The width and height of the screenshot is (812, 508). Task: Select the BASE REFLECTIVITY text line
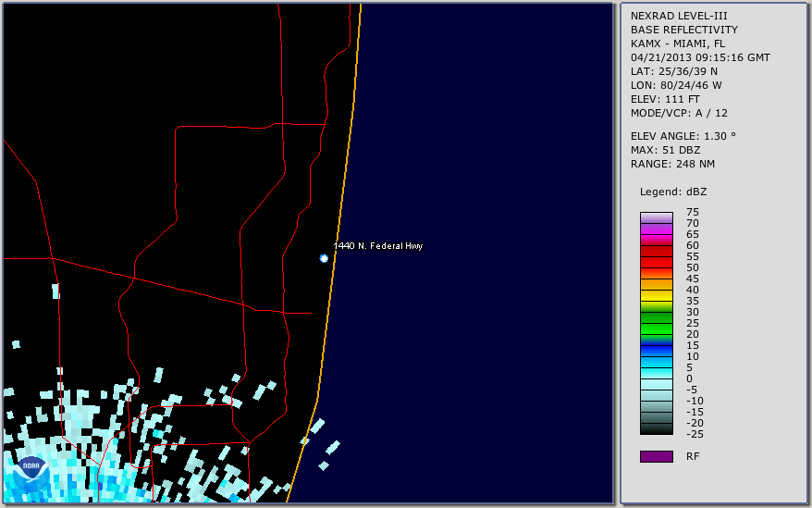pyautogui.click(x=684, y=30)
